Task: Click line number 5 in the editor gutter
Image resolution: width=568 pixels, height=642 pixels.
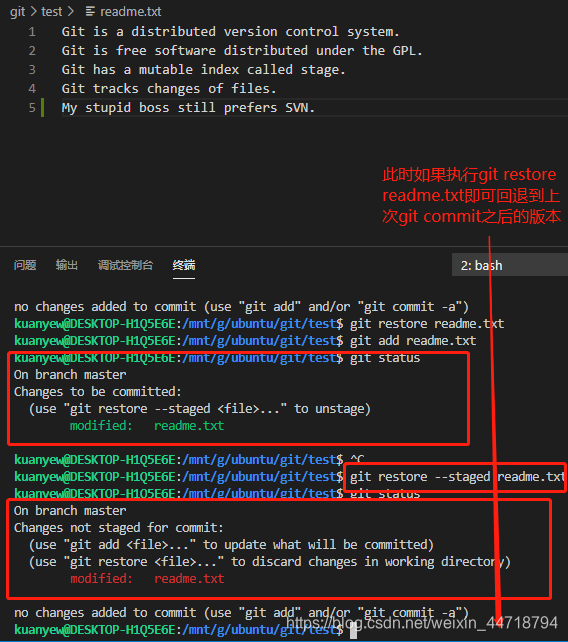Action: click(x=32, y=108)
